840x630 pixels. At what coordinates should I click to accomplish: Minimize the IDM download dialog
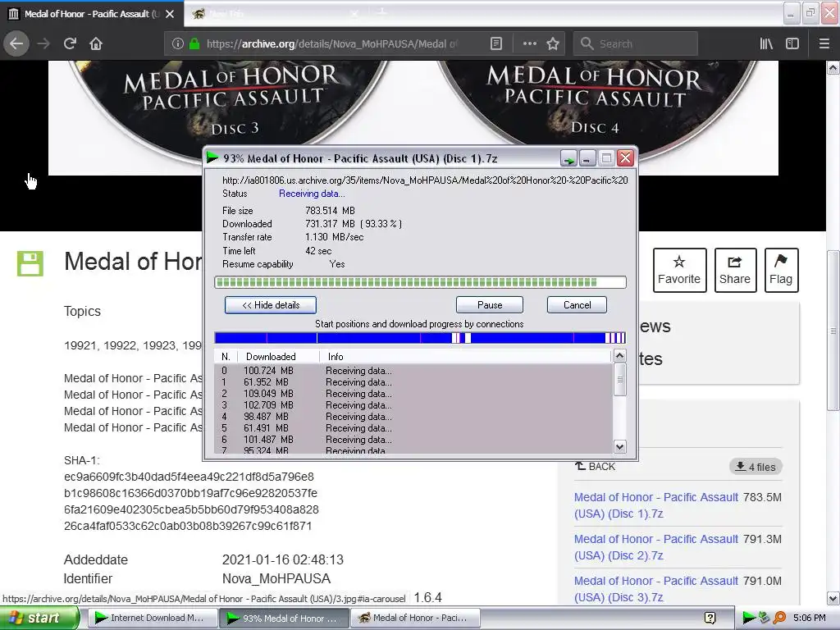587,158
